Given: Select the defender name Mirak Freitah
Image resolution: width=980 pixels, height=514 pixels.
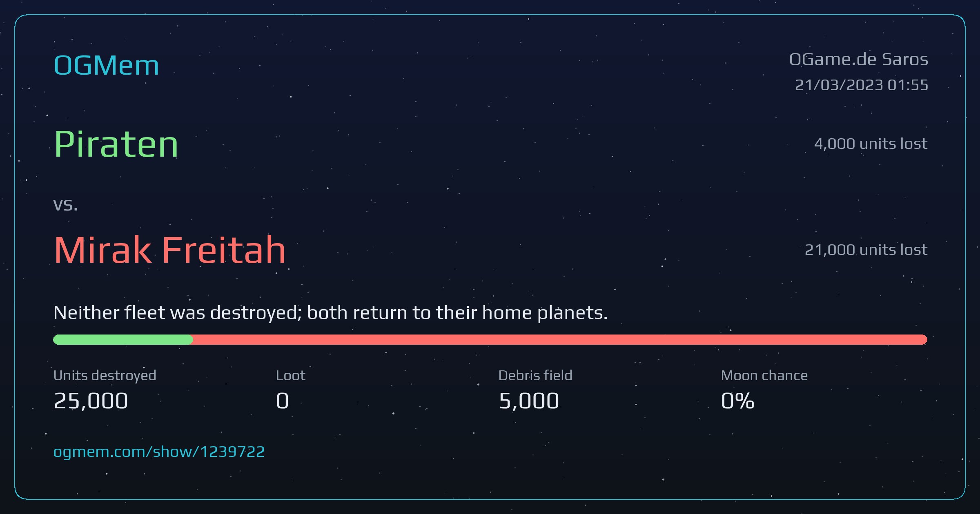Looking at the screenshot, I should [x=169, y=250].
